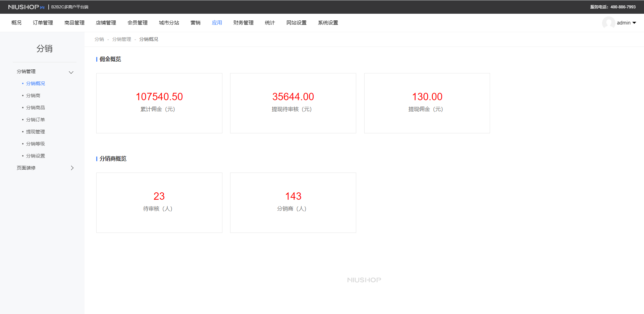Click the 分销管理 sidebar group label
This screenshot has width=644, height=314.
tap(26, 71)
